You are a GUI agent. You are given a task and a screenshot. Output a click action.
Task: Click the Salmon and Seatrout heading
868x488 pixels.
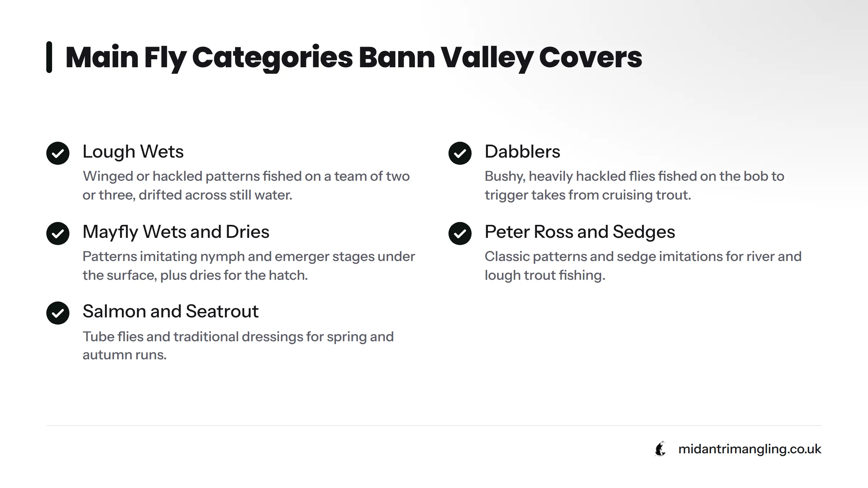point(170,311)
